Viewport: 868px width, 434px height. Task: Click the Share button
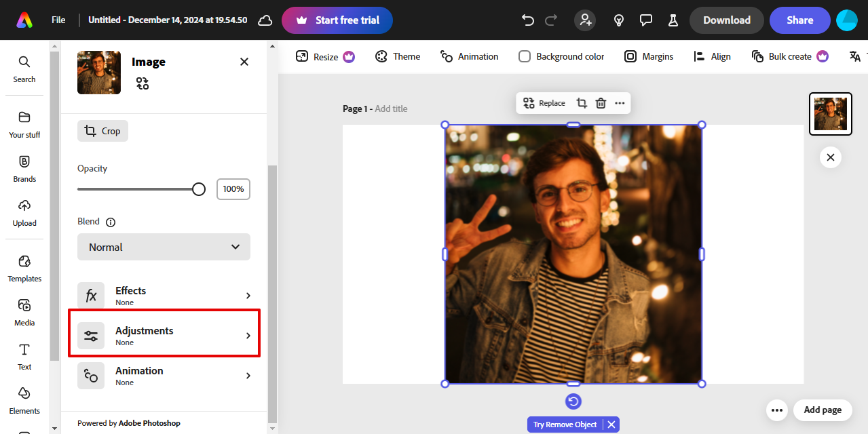click(800, 20)
